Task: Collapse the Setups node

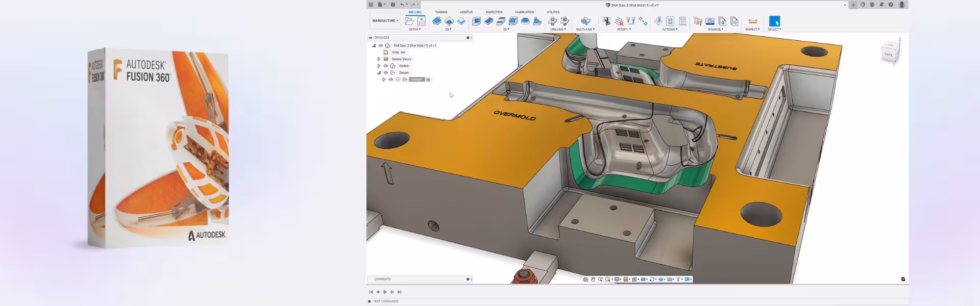Action: click(379, 72)
